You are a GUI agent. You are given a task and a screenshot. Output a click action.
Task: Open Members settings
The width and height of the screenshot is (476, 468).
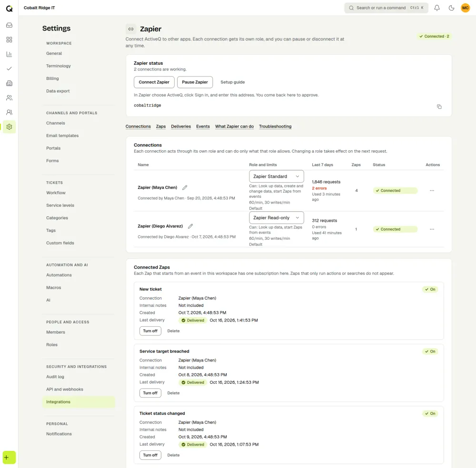coord(79,332)
